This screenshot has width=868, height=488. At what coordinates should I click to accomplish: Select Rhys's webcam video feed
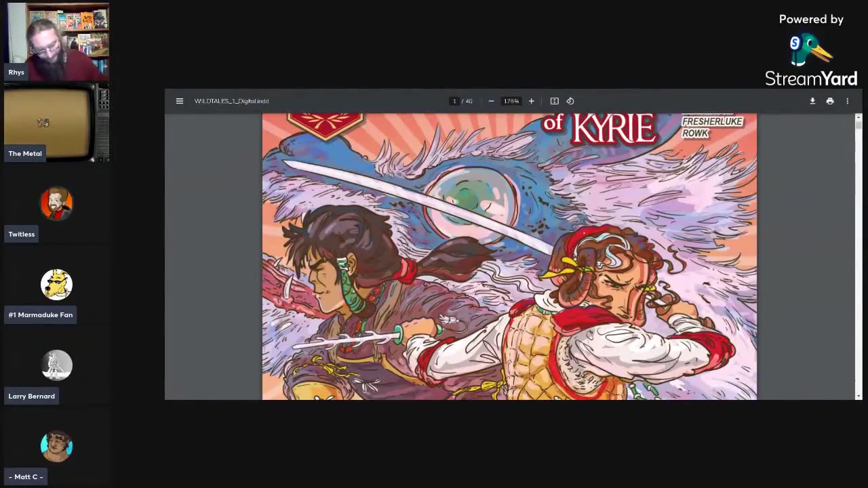57,42
